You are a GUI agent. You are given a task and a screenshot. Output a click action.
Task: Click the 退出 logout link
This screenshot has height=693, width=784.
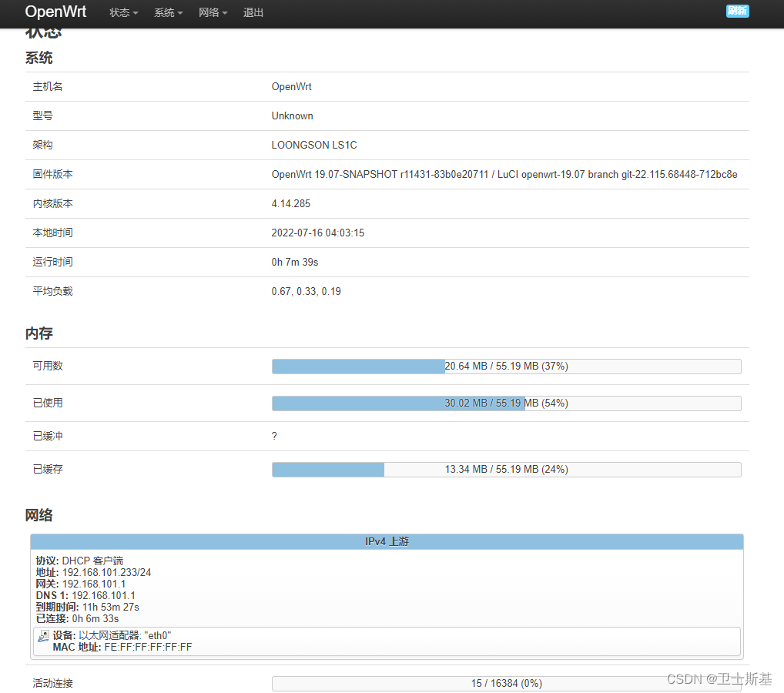tap(253, 12)
